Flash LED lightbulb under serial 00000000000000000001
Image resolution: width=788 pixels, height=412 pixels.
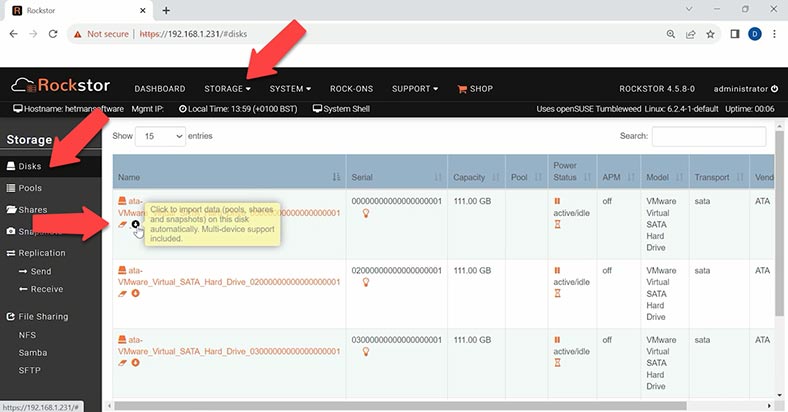coord(366,213)
